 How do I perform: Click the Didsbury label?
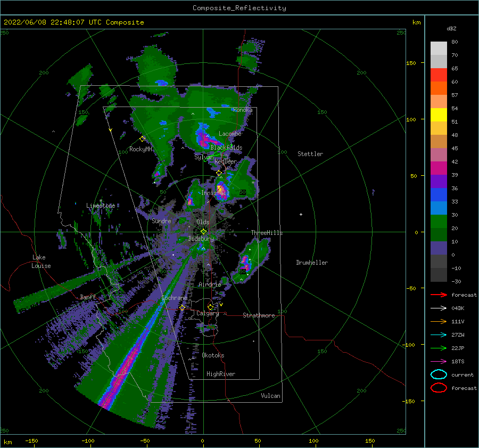click(201, 239)
